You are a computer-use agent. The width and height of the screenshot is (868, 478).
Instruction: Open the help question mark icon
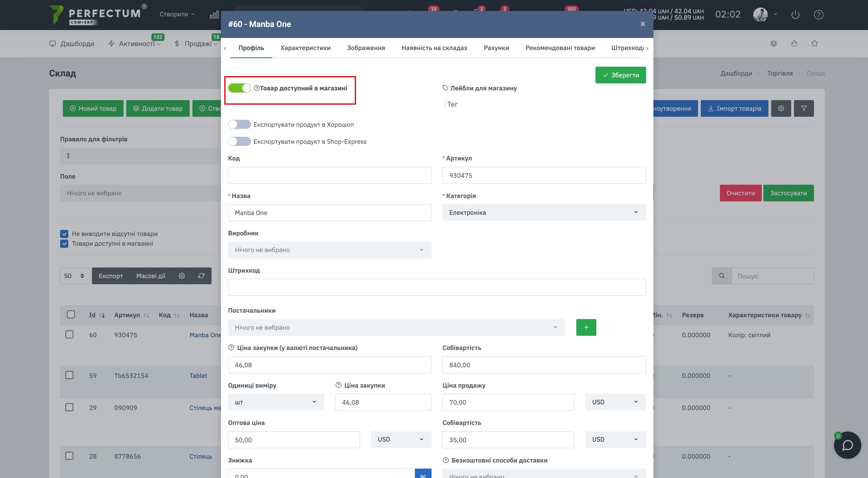819,15
